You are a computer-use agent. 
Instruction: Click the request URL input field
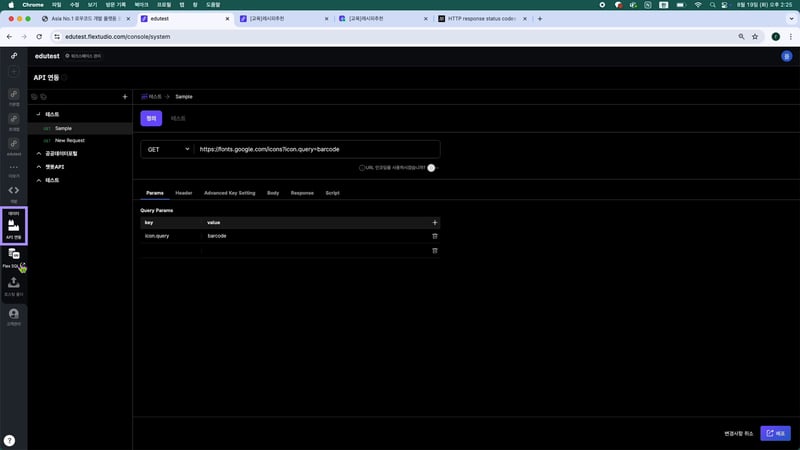316,149
